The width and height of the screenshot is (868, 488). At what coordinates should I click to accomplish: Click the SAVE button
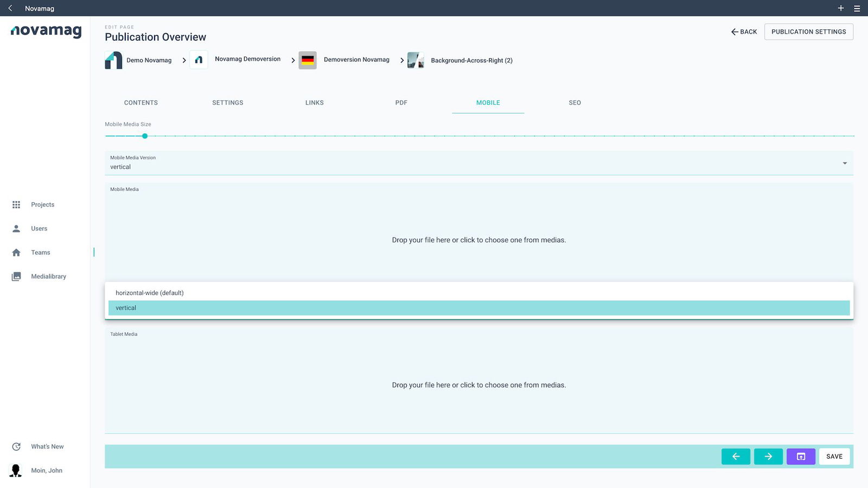click(x=834, y=457)
